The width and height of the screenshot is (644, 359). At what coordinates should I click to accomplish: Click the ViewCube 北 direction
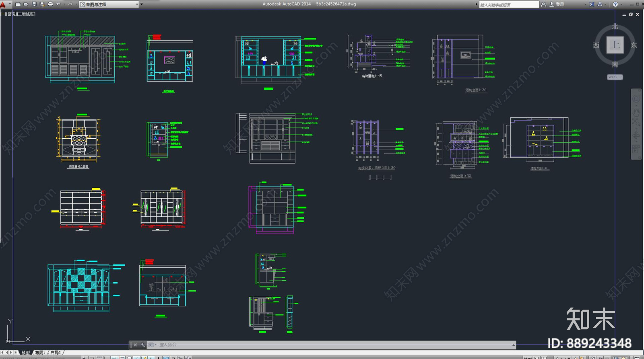pos(615,27)
